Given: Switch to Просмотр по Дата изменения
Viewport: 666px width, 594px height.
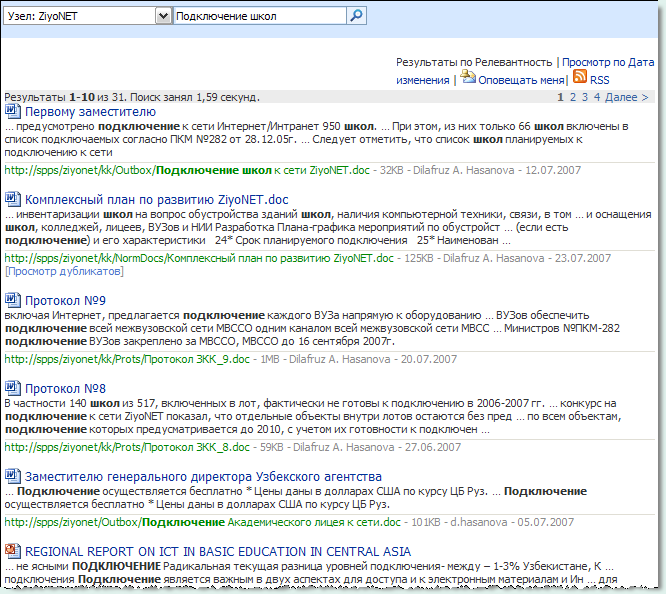Looking at the screenshot, I should (x=525, y=71).
